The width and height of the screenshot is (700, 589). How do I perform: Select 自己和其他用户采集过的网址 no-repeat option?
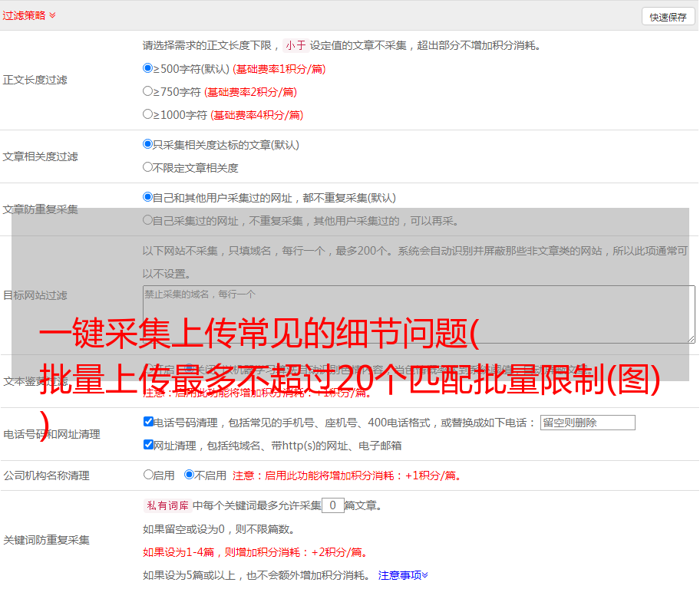click(148, 197)
